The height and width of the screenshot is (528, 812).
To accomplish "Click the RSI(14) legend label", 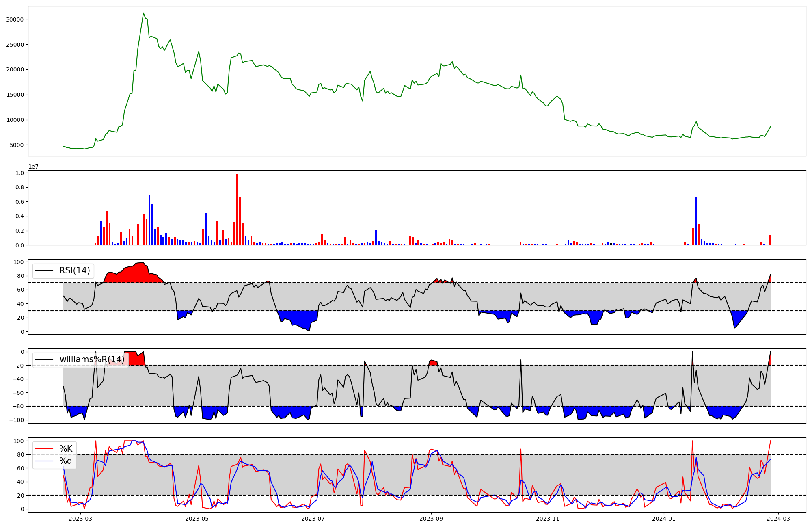I will click(75, 270).
